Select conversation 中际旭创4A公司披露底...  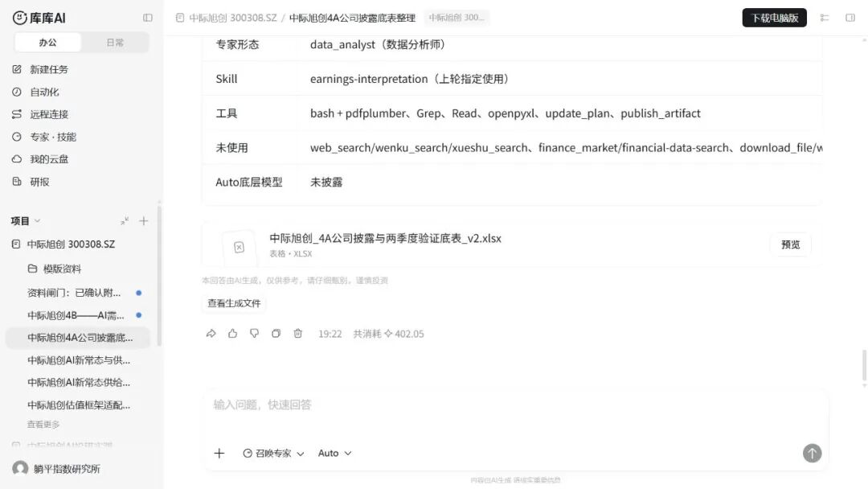80,338
